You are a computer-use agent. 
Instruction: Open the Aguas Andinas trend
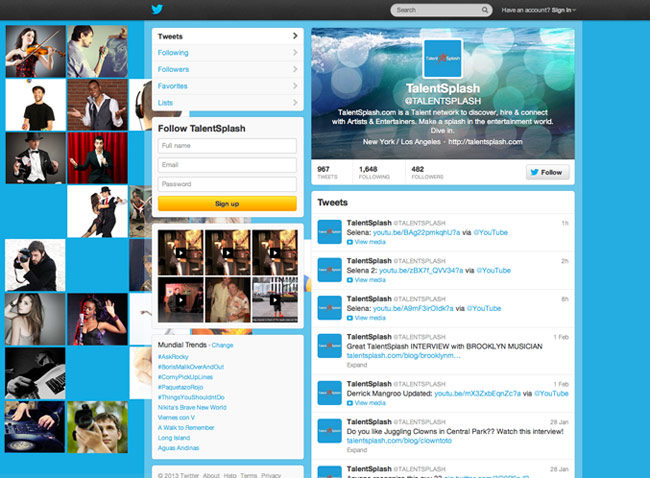tap(178, 448)
